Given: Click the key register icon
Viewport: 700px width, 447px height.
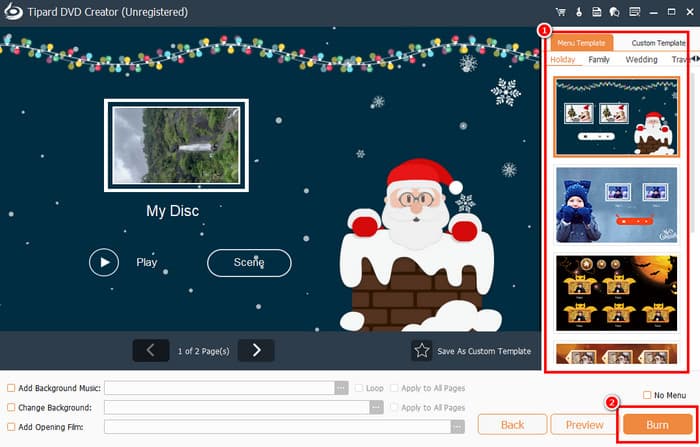Looking at the screenshot, I should click(578, 12).
